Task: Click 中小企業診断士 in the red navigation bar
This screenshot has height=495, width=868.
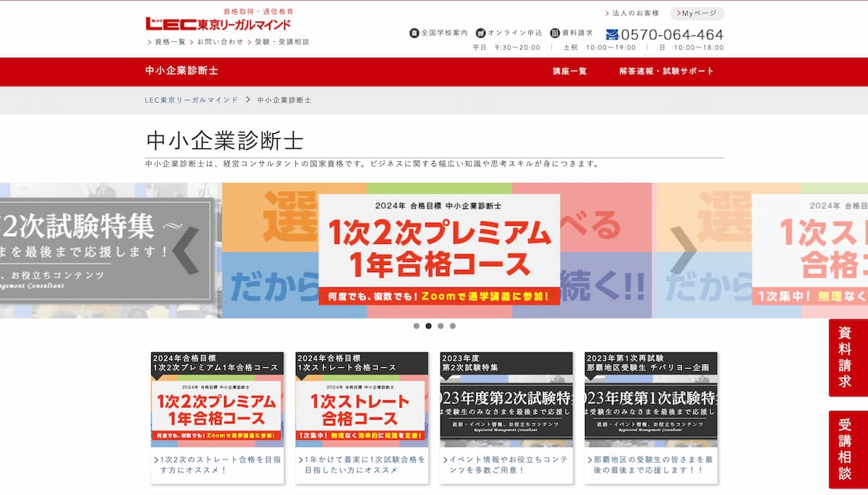Action: [x=182, y=71]
